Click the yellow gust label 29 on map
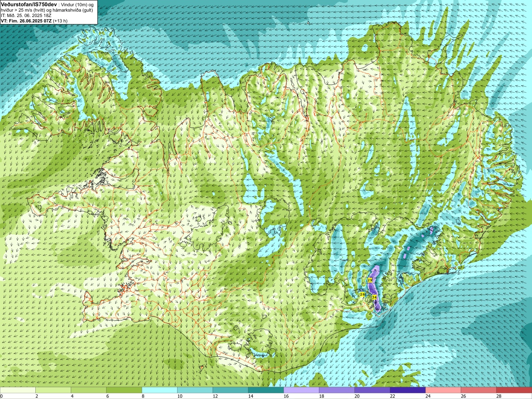 tap(370, 281)
